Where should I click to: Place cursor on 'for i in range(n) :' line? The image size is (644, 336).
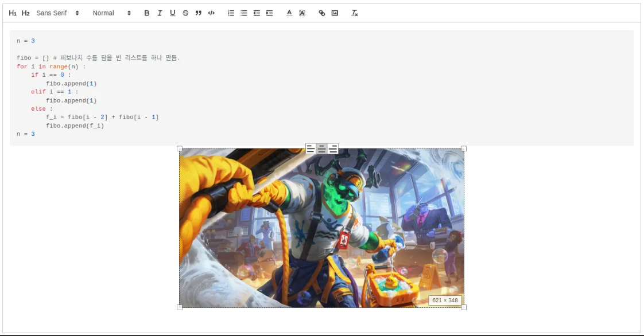(51, 67)
